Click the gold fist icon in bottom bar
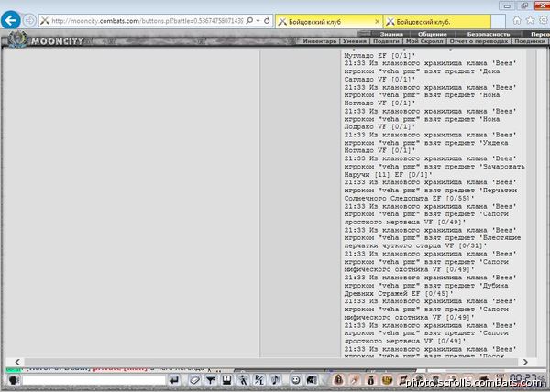The height and width of the screenshot is (392, 550). pos(387,379)
